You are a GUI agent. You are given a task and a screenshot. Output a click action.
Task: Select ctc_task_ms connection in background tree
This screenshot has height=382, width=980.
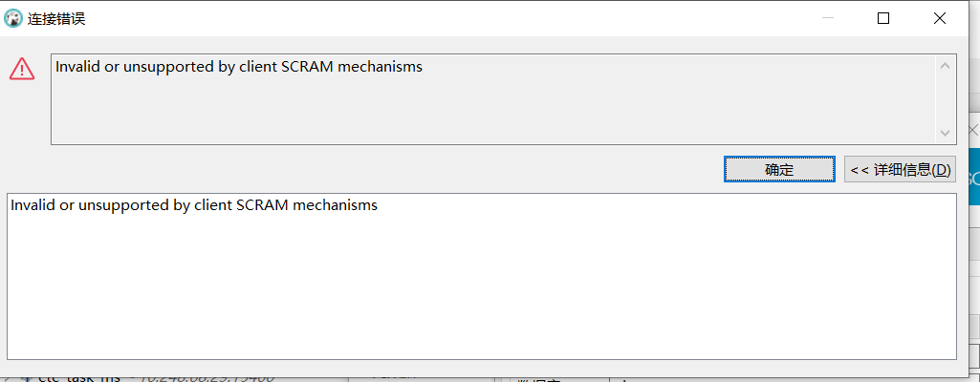[80, 377]
